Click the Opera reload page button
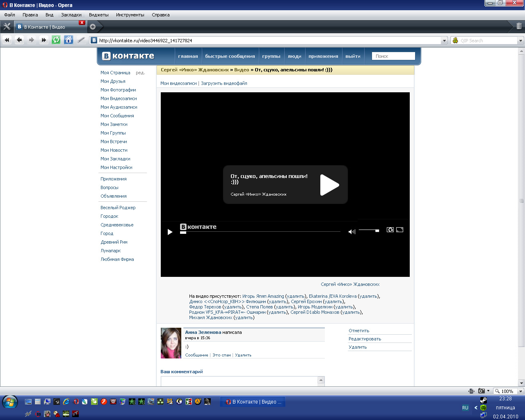Image resolution: width=525 pixels, height=420 pixels. tap(56, 40)
